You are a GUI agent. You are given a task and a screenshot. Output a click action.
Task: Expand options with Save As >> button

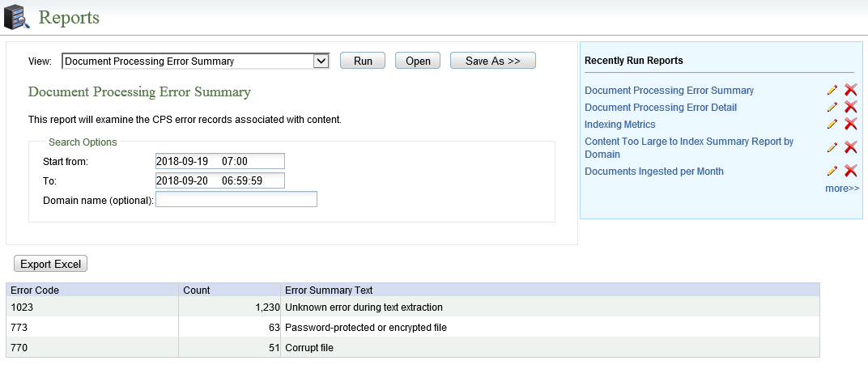click(x=492, y=61)
